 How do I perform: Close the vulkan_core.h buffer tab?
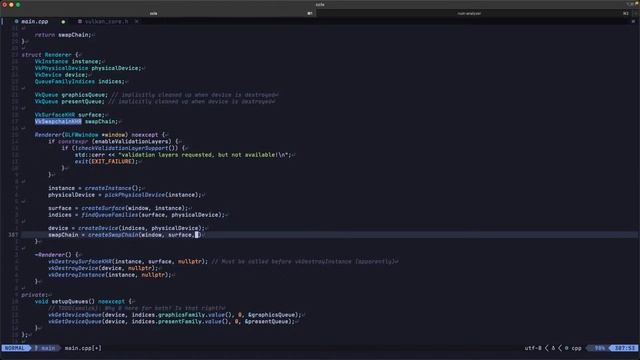tap(136, 21)
